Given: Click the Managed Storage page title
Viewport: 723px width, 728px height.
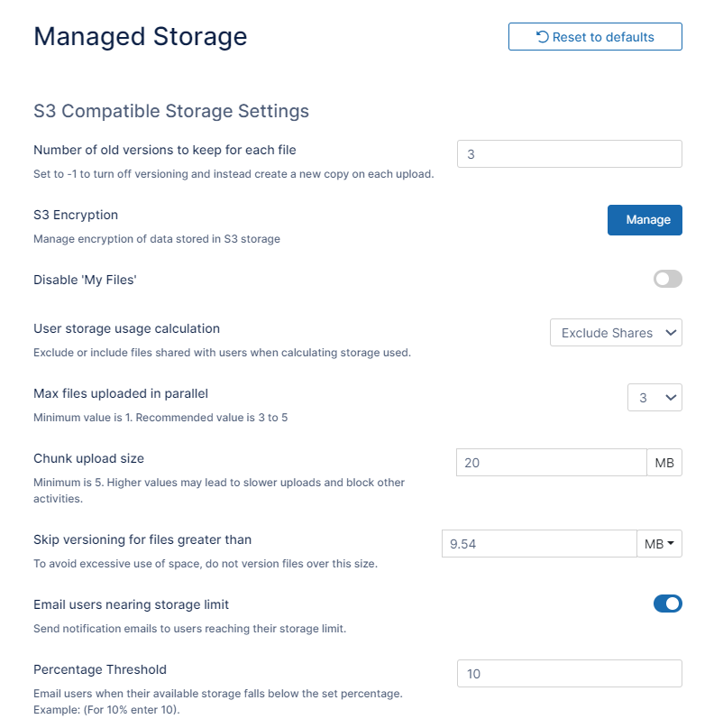Looking at the screenshot, I should click(140, 37).
